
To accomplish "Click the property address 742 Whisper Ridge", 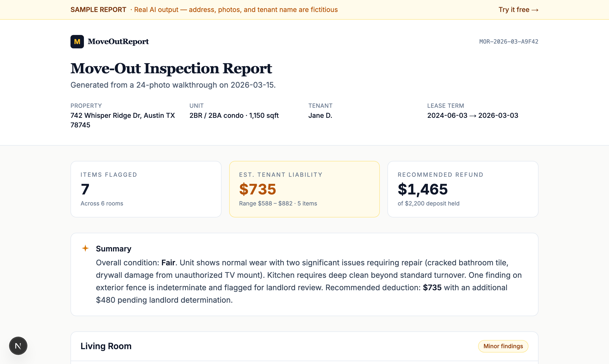I will (123, 115).
